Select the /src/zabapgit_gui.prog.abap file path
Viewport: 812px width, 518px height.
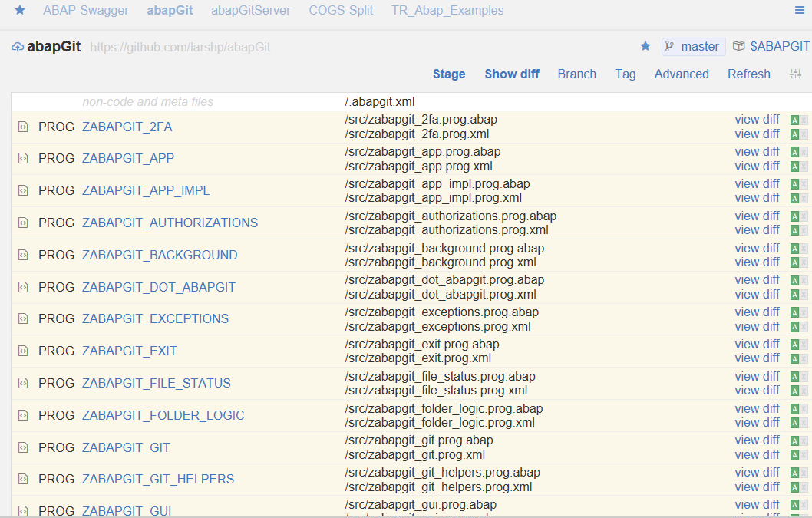(x=421, y=505)
